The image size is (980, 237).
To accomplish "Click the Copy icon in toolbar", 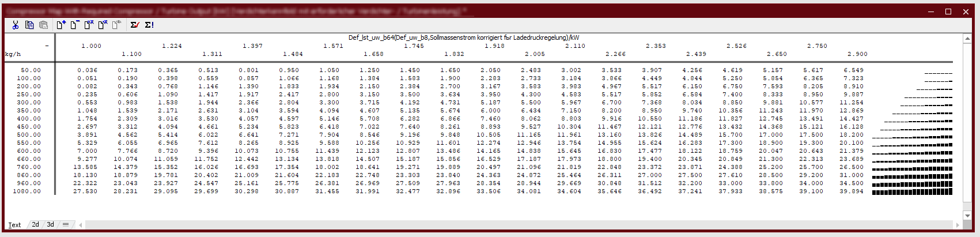I will [29, 25].
